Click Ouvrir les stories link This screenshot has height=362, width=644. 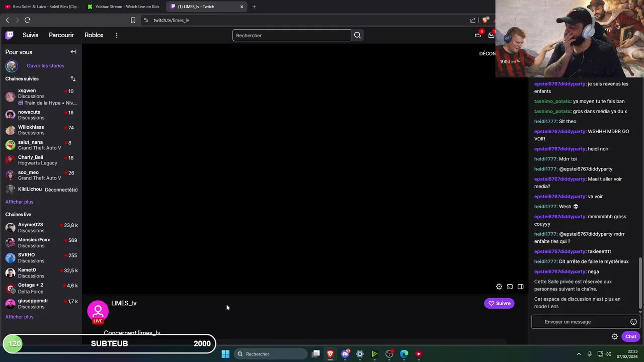(45, 66)
